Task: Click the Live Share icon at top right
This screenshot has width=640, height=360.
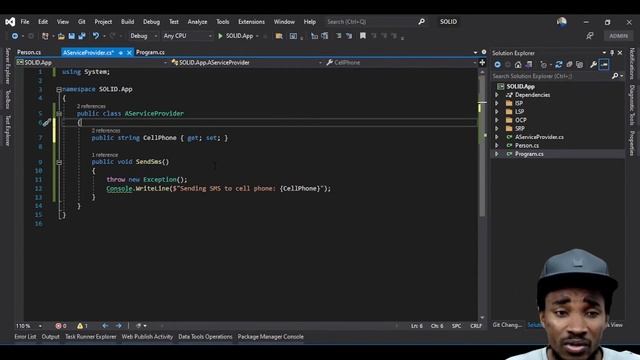Action: tap(589, 36)
